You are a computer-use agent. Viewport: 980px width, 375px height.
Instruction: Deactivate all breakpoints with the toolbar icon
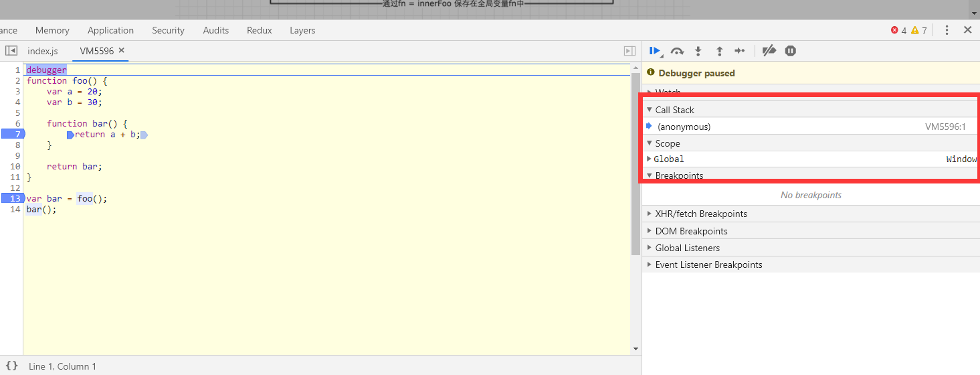pyautogui.click(x=769, y=51)
